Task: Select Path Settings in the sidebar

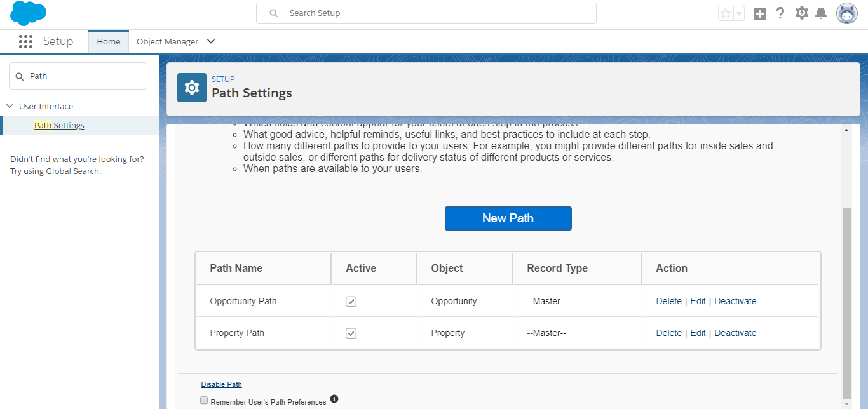Action: point(59,126)
